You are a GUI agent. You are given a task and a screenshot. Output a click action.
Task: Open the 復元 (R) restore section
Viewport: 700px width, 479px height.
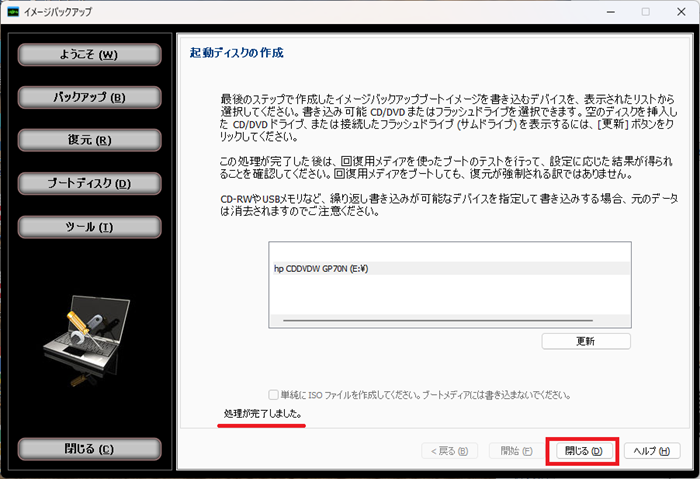point(87,140)
